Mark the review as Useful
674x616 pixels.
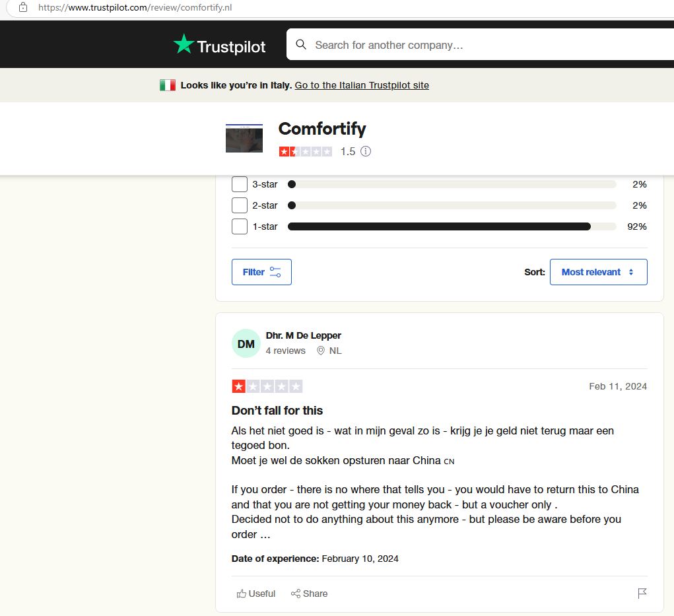click(x=255, y=594)
